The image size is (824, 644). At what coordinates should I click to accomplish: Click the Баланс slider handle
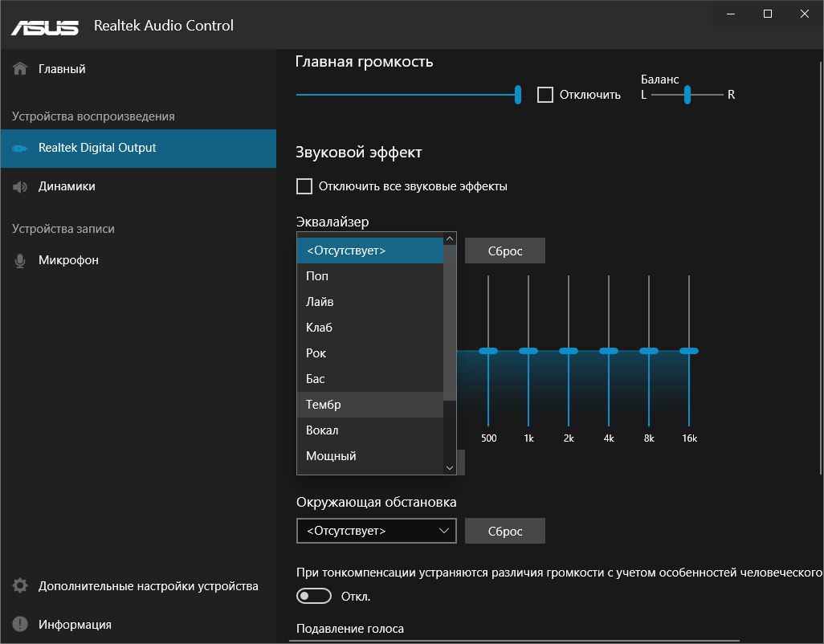[687, 94]
